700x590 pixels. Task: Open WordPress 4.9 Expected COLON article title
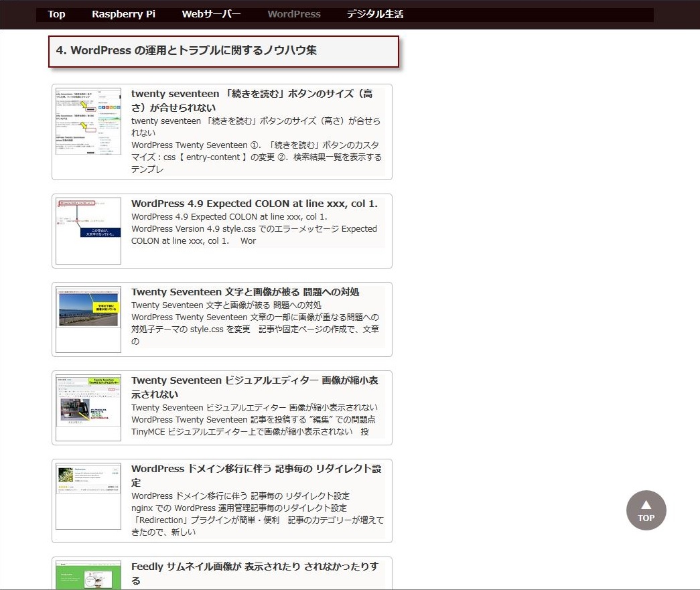tap(254, 204)
